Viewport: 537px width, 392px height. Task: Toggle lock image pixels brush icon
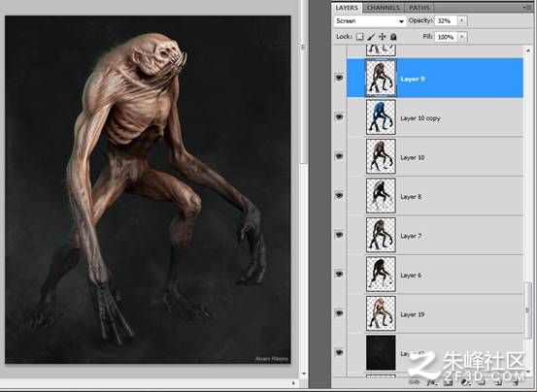(x=371, y=37)
